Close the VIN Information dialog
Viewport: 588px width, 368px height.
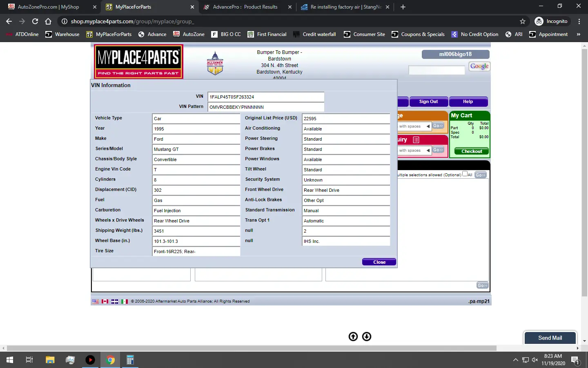point(379,262)
